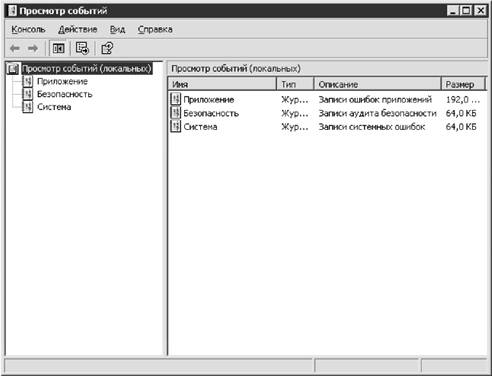Click the Приложение log icon in the list
This screenshot has width=492, height=376.
tap(175, 99)
